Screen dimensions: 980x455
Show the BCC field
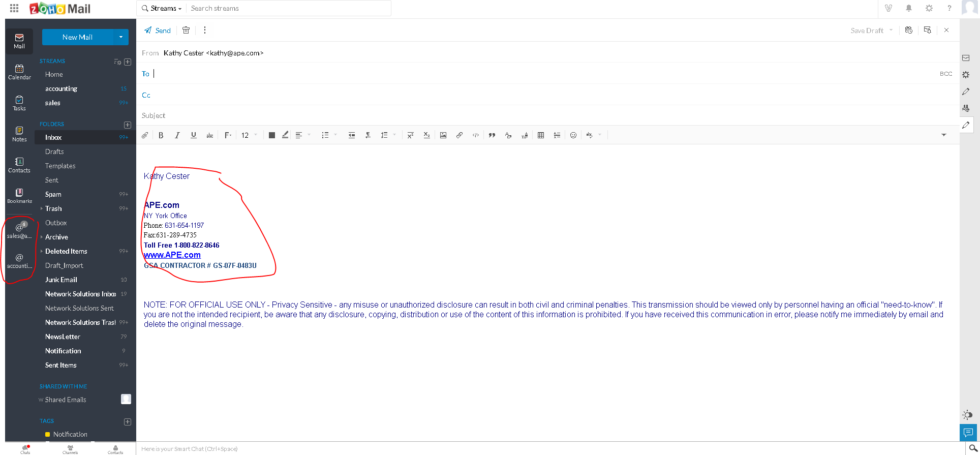coord(946,74)
